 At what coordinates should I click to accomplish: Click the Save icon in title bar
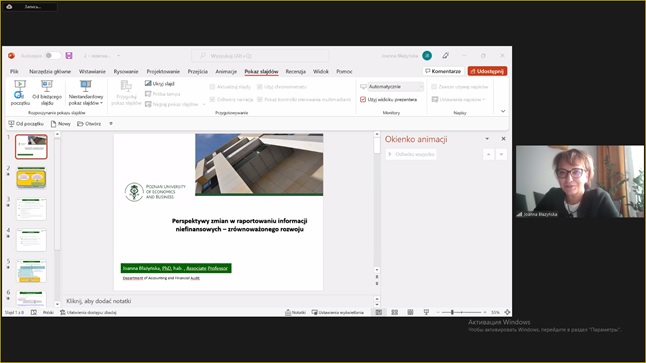(x=69, y=56)
